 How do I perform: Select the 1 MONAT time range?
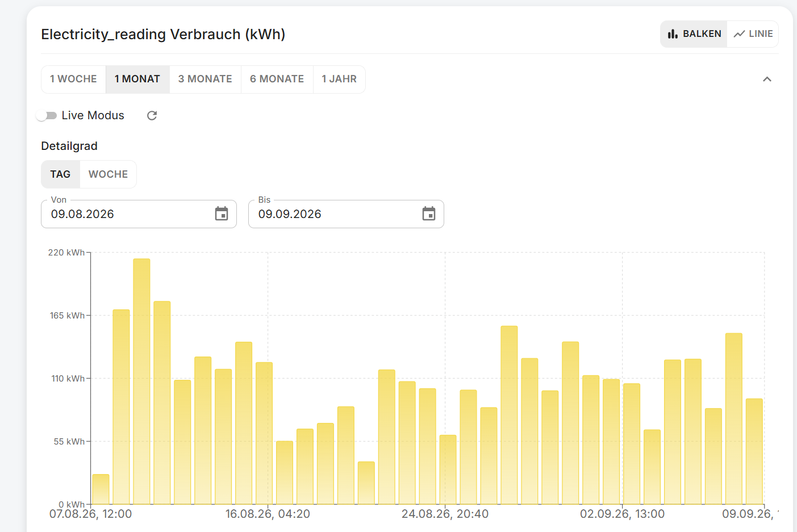(x=137, y=79)
